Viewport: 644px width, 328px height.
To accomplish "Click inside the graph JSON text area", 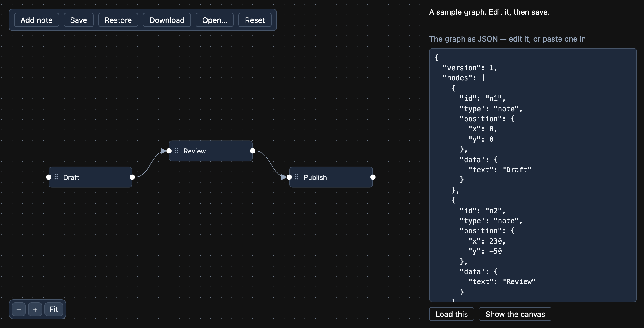I will [533, 175].
